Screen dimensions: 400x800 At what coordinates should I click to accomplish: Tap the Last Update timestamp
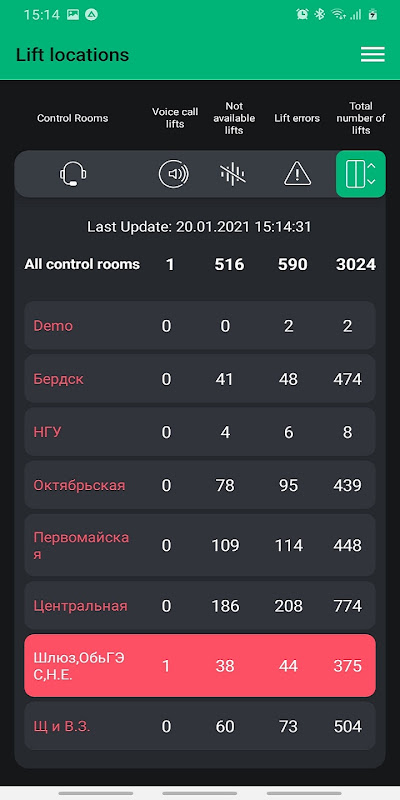[x=199, y=227]
